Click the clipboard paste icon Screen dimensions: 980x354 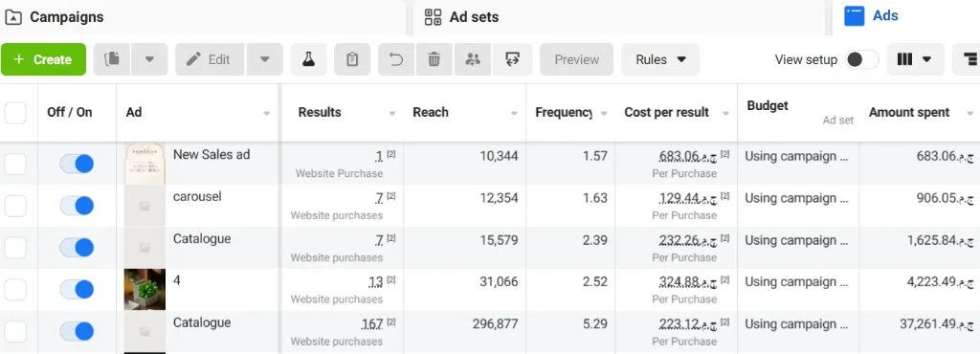(x=352, y=59)
